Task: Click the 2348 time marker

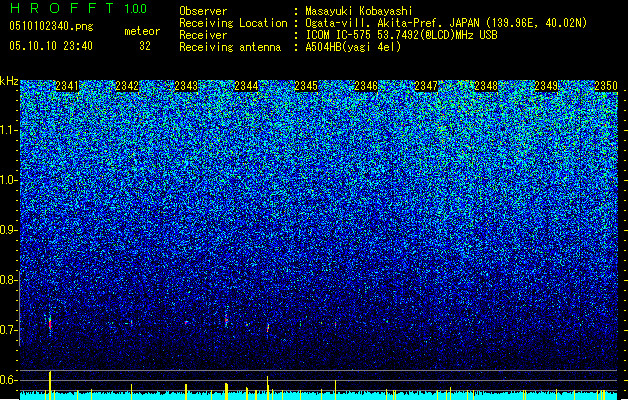Action: (x=486, y=86)
